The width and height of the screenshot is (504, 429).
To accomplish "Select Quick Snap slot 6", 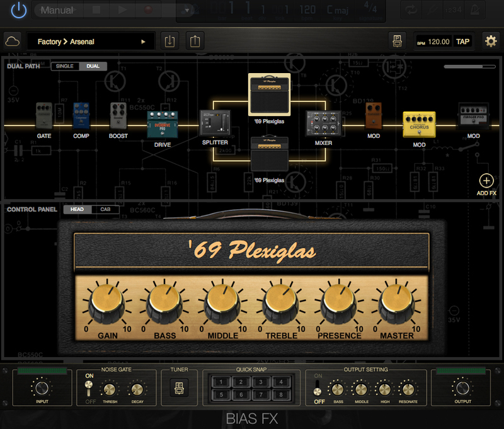I will [x=241, y=394].
